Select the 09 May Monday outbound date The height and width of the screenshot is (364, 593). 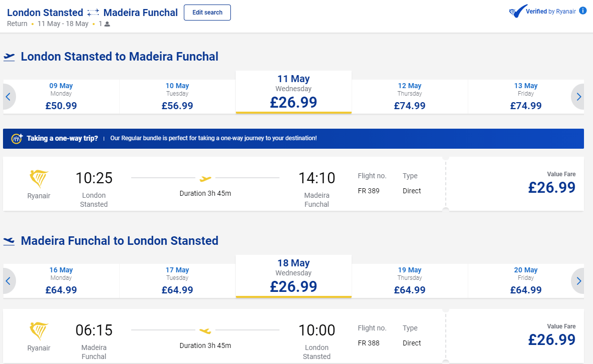(x=61, y=97)
